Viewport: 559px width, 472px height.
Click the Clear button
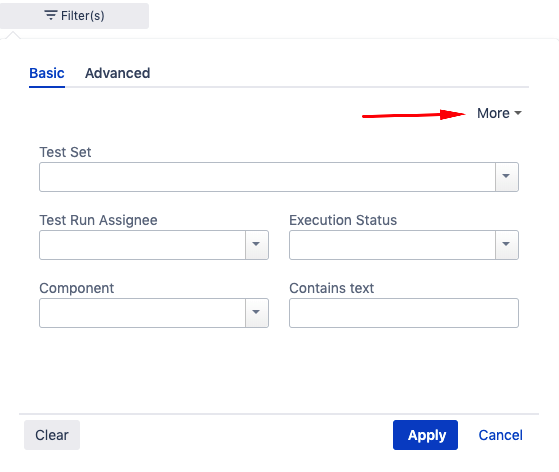(52, 435)
